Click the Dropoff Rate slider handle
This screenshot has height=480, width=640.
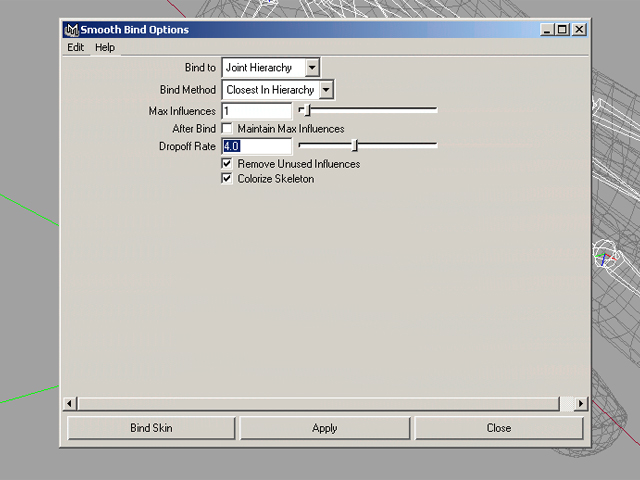coord(355,145)
